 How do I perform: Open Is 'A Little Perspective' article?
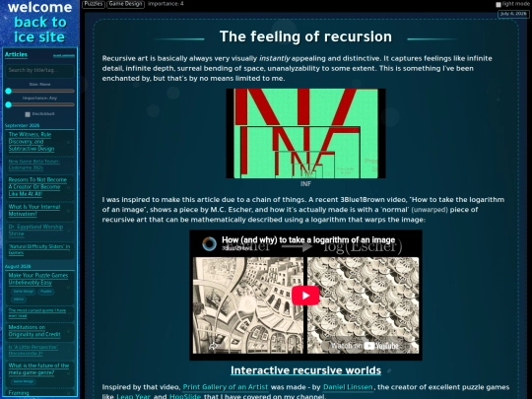[33, 350]
